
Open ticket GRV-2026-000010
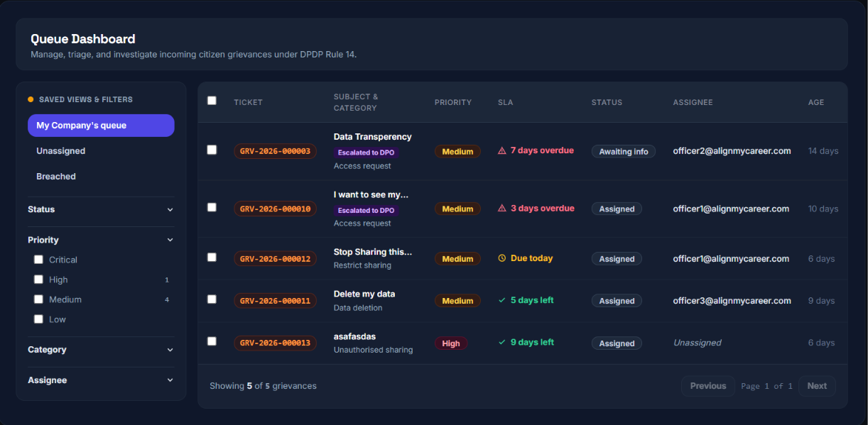pos(275,209)
